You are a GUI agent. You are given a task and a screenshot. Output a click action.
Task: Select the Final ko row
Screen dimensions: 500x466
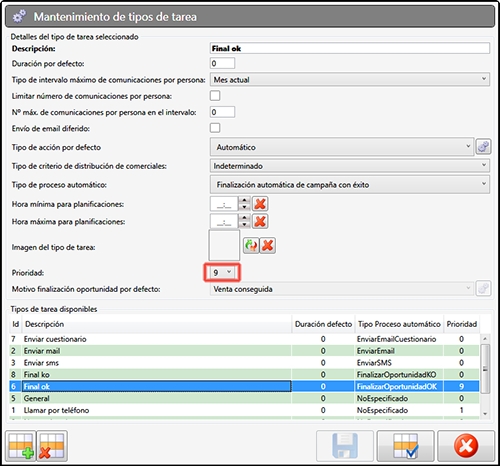coord(244,375)
